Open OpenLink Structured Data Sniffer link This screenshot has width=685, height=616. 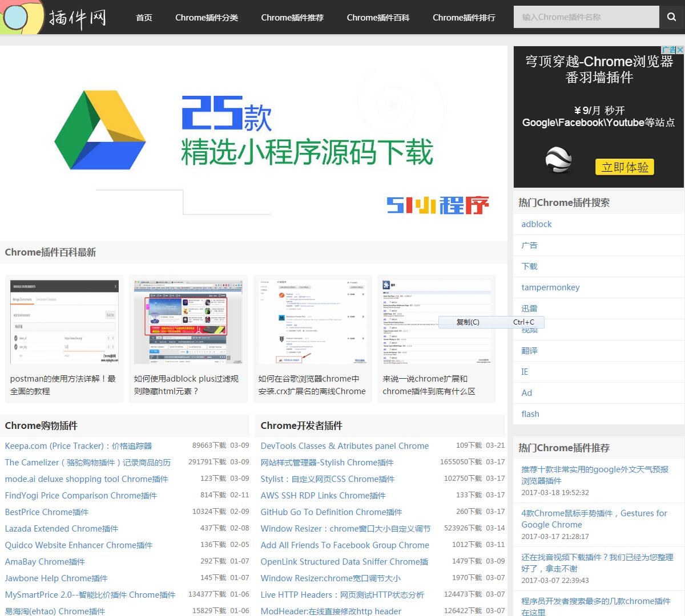[x=344, y=562]
